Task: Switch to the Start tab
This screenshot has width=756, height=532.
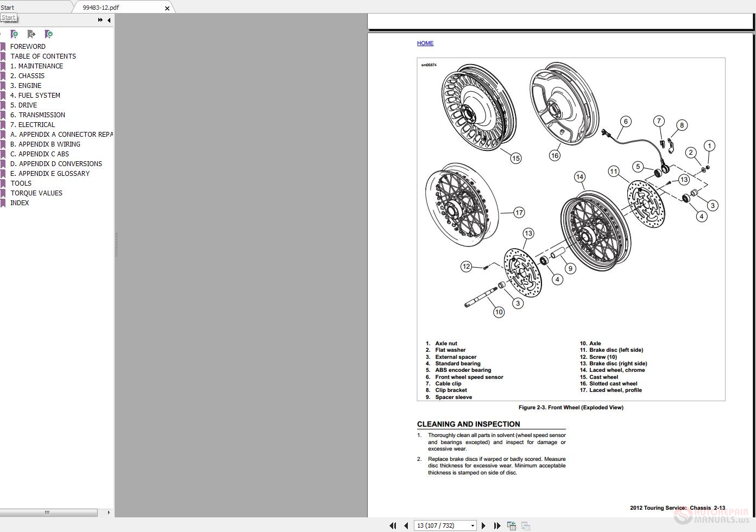Action: tap(8, 8)
